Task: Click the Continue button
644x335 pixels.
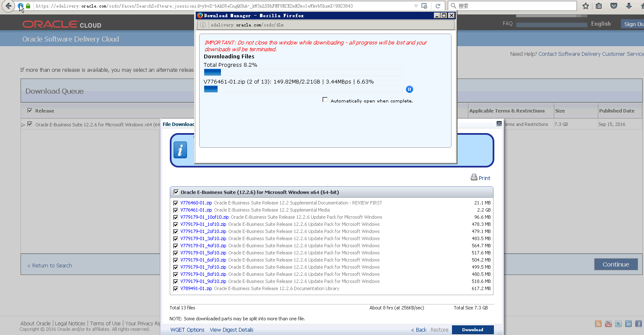Action: (x=615, y=264)
